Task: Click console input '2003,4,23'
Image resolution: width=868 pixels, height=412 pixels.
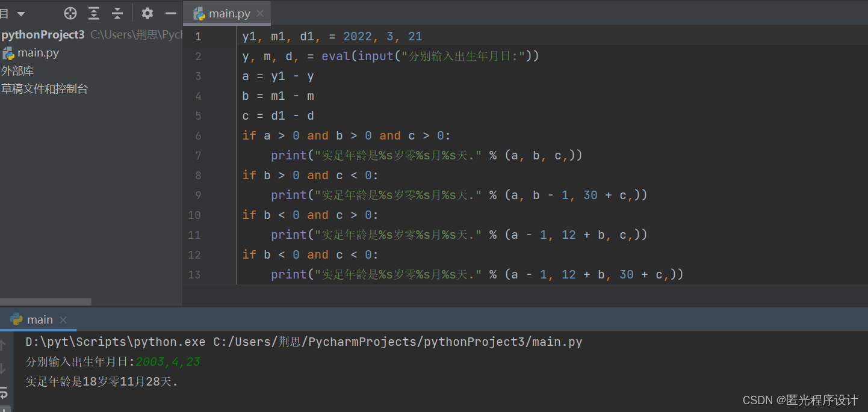Action: (168, 362)
